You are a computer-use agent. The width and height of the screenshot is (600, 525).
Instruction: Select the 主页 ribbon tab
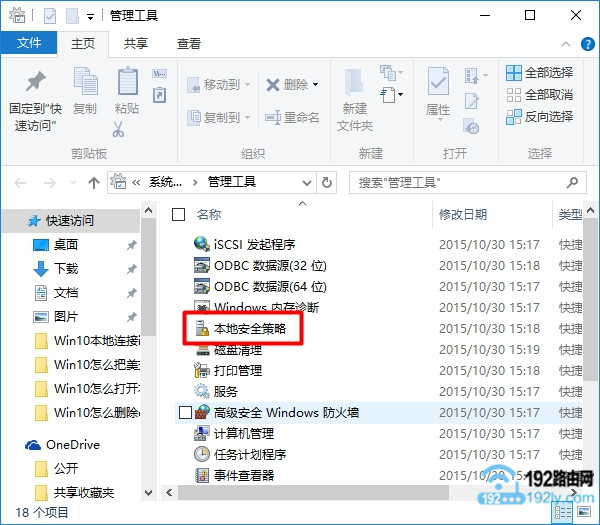83,44
